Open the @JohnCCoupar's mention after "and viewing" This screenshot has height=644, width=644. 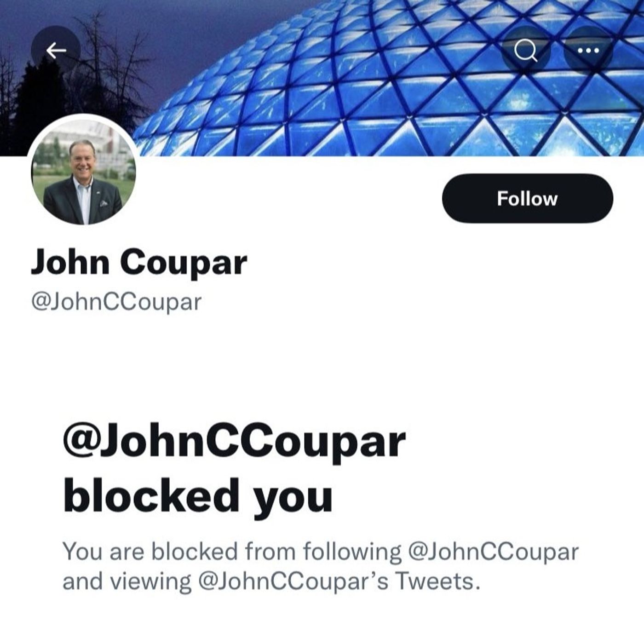[293, 581]
